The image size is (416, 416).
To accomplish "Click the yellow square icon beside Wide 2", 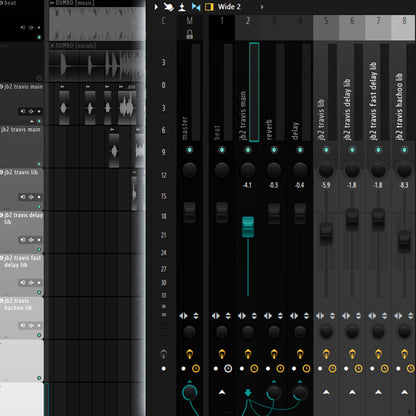I will point(209,7).
